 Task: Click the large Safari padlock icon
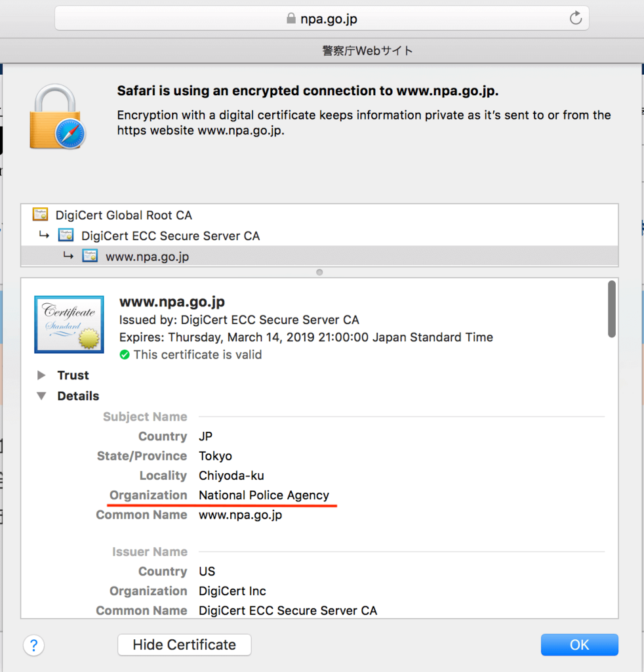pyautogui.click(x=57, y=117)
